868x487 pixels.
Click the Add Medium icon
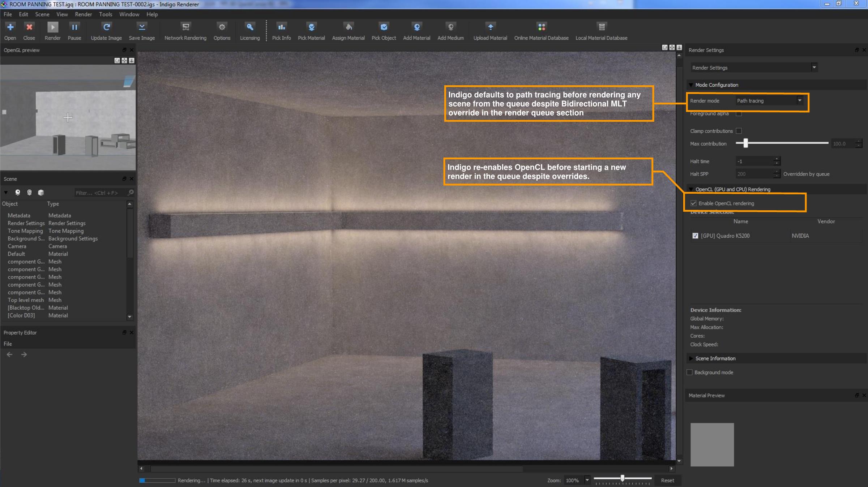tap(450, 27)
